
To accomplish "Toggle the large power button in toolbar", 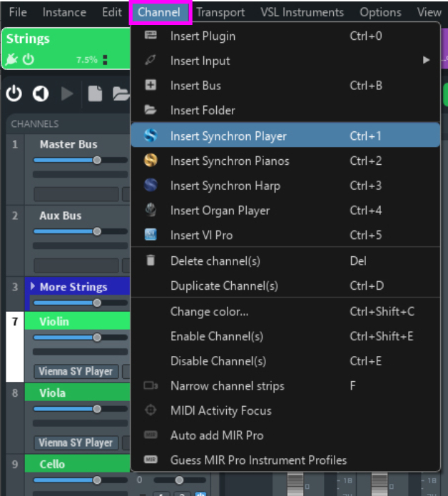I will [x=14, y=93].
